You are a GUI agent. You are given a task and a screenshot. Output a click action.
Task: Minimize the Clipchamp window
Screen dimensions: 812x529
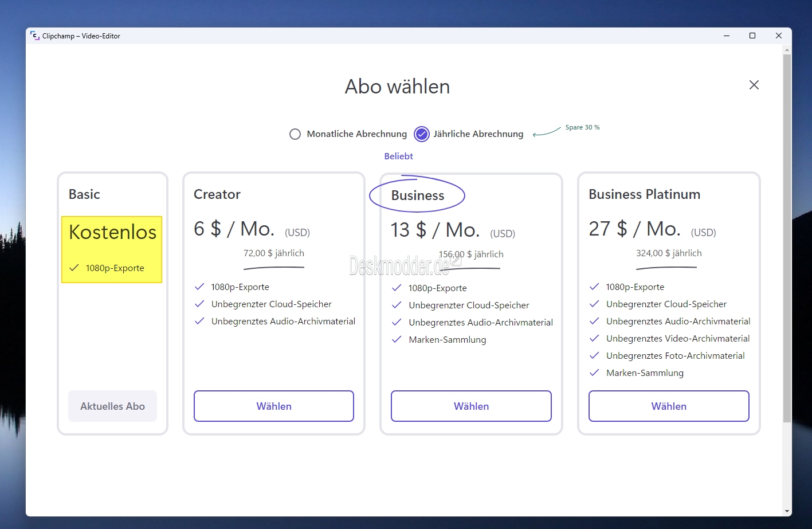coord(727,36)
